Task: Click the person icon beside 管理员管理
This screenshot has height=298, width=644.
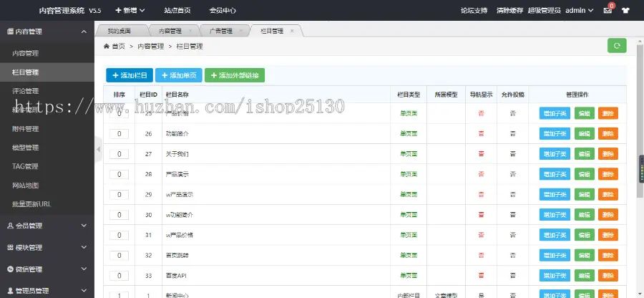Action: [10, 291]
